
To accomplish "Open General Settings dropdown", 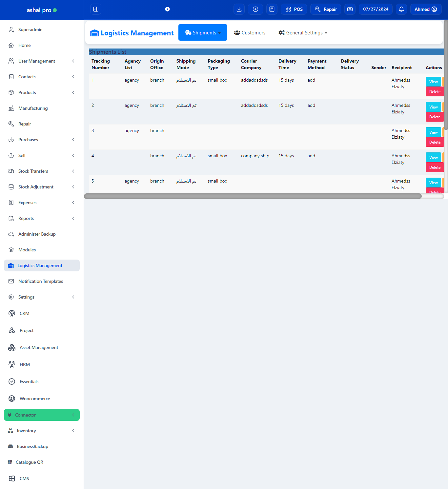I will coord(303,33).
